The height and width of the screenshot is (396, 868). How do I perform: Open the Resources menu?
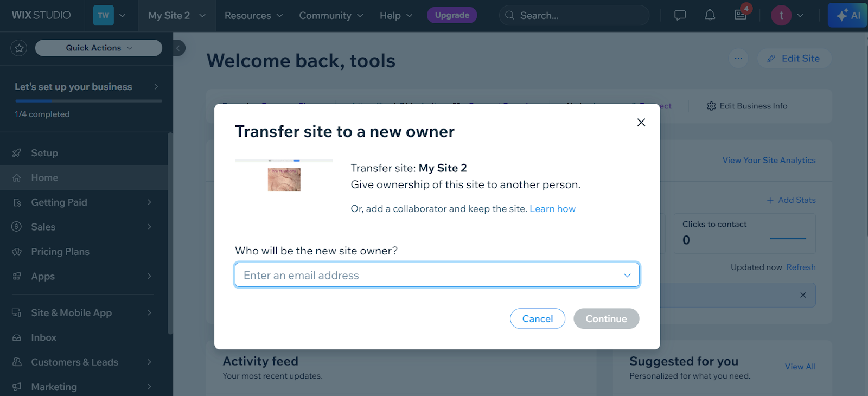(253, 16)
